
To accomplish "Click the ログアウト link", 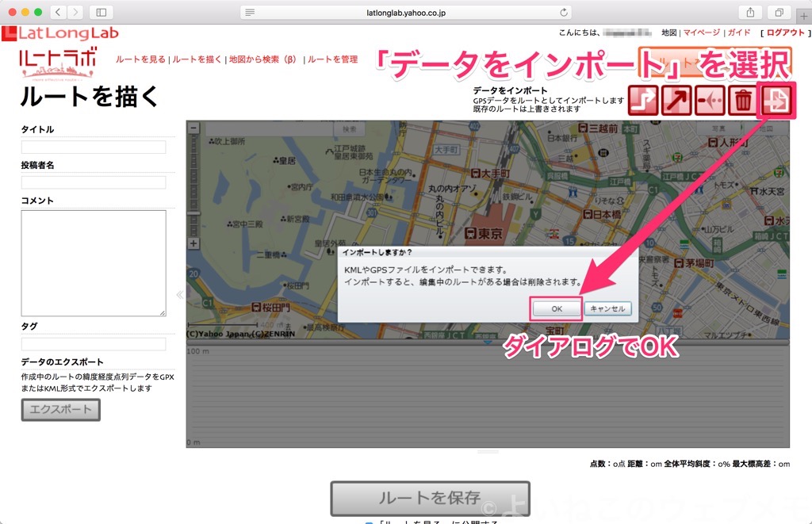I will (785, 33).
